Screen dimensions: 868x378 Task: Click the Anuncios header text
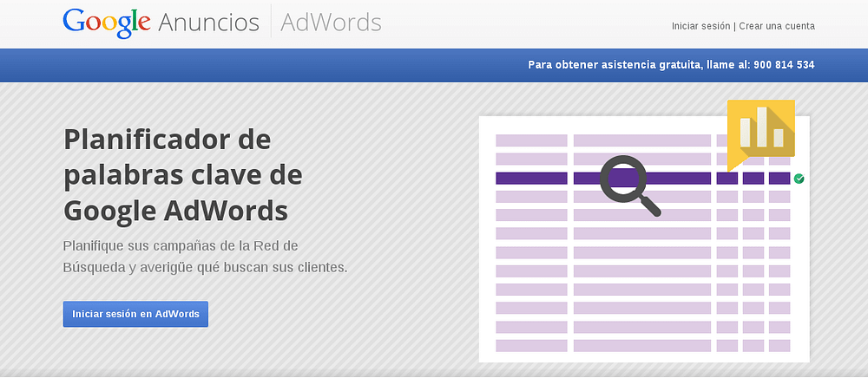(x=208, y=23)
